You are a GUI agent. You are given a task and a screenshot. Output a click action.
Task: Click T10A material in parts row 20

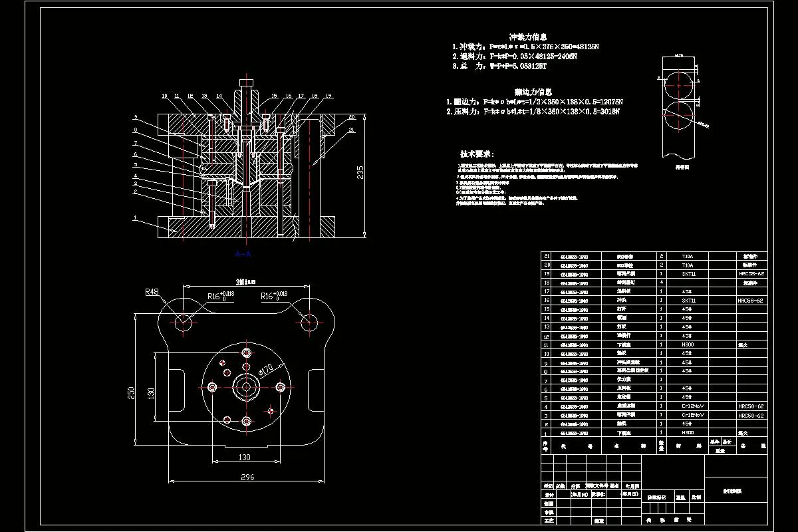click(687, 264)
